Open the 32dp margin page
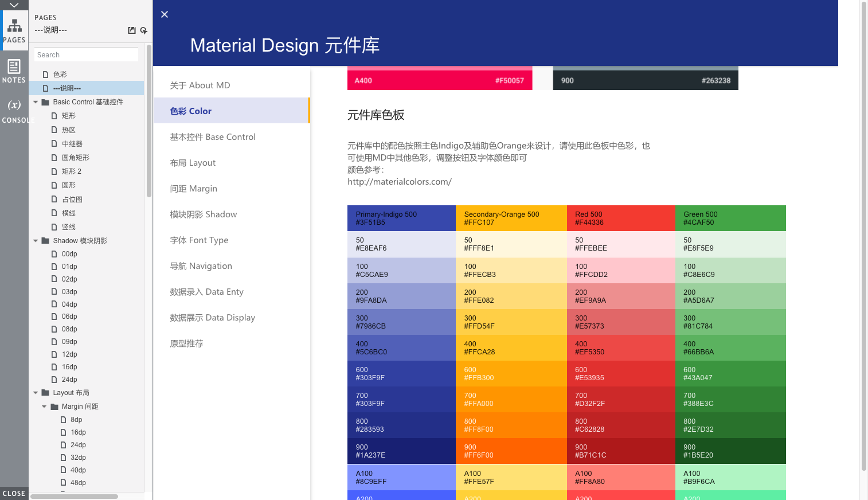Viewport: 868px width, 500px height. 78,458
